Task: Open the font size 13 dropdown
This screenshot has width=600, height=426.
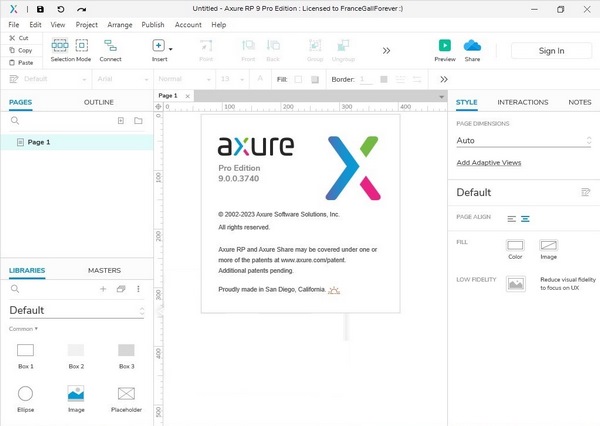Action: 232,79
